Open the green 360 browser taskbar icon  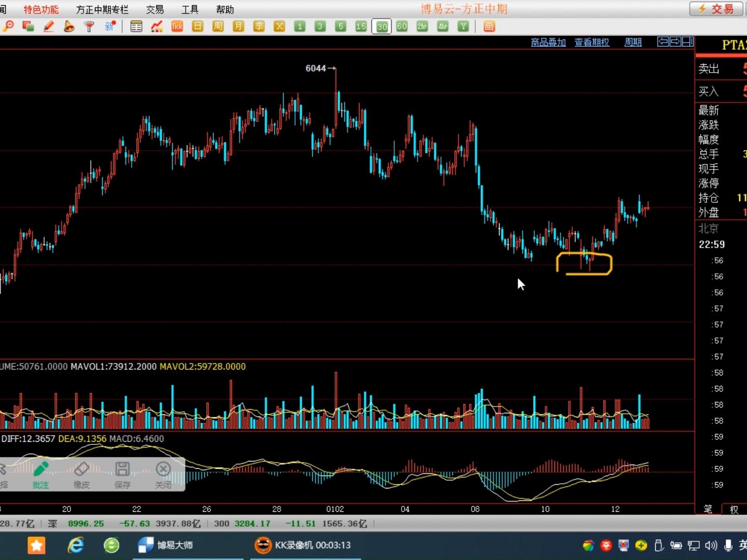point(112,545)
